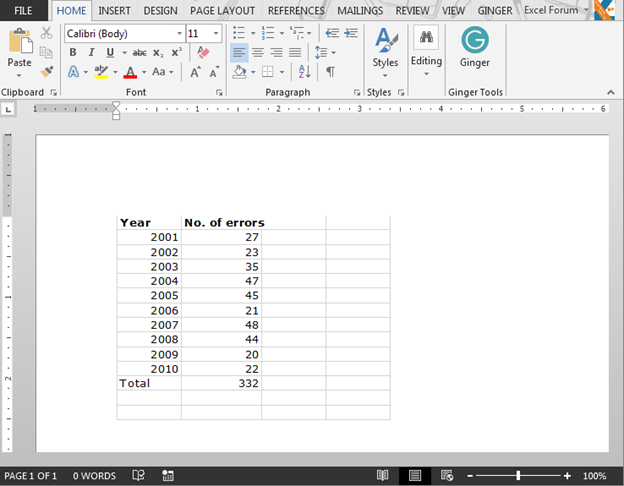
Task: Shrink font size with the smaller A
Action: 214,72
